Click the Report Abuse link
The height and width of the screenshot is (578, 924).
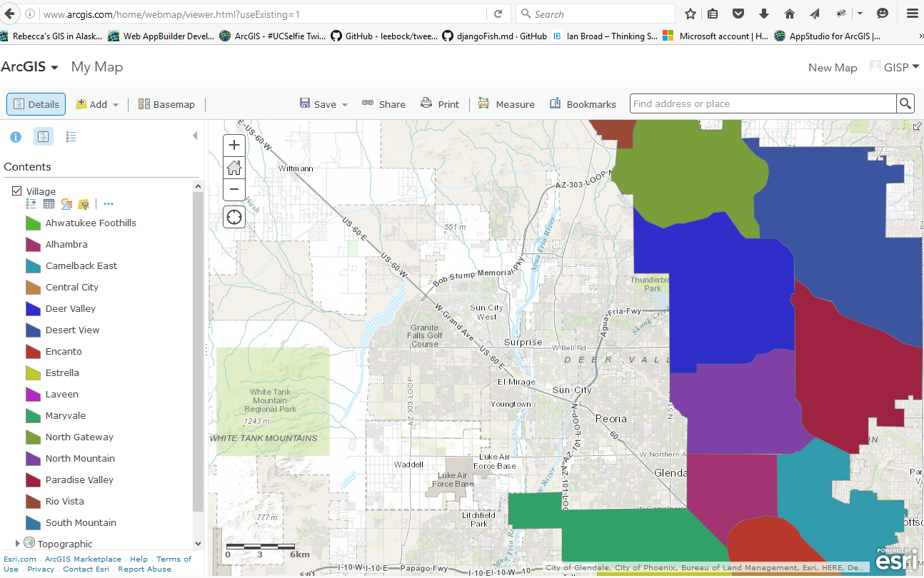click(x=145, y=569)
